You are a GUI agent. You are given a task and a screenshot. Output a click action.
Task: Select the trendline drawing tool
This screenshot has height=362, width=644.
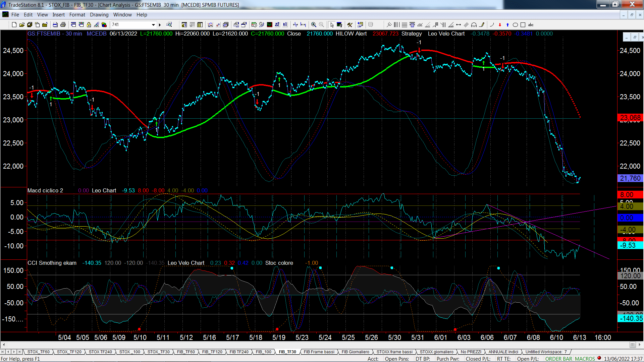click(x=389, y=24)
